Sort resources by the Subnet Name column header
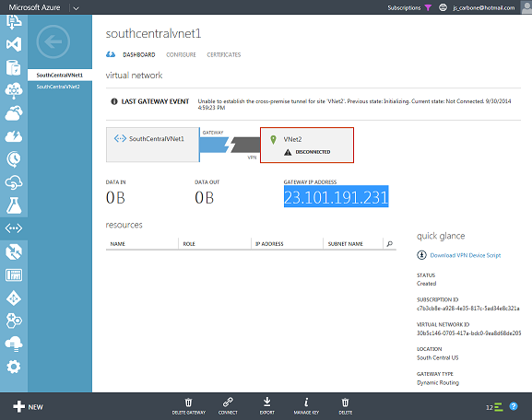 click(346, 244)
